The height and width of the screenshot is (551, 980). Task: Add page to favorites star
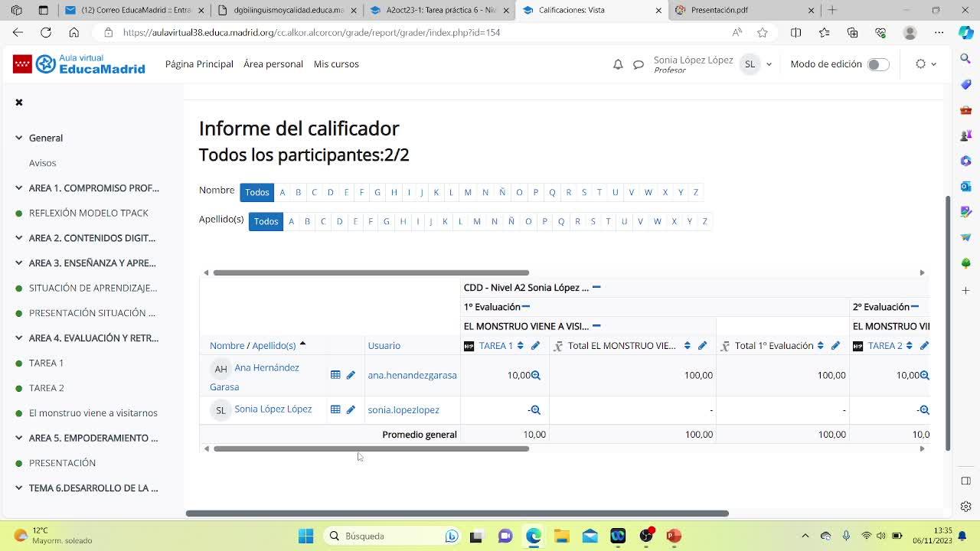(x=763, y=32)
